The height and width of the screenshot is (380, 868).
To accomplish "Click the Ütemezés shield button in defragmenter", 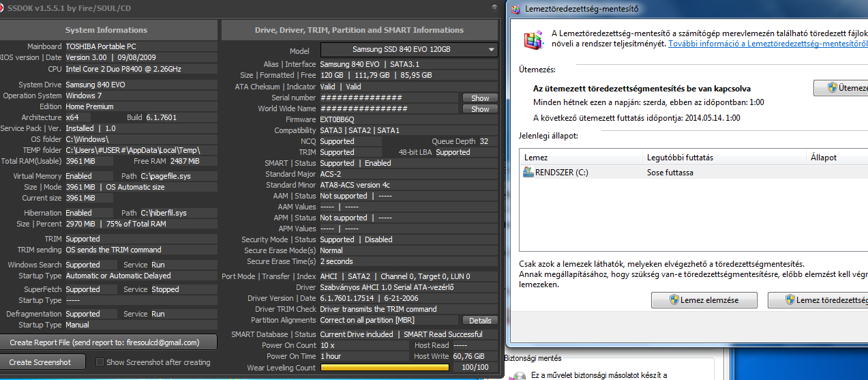I will [x=841, y=88].
